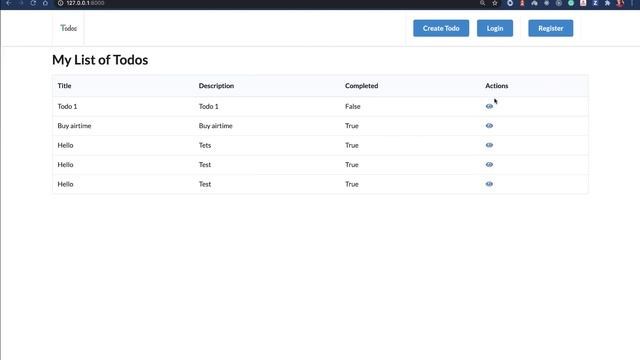This screenshot has width=640, height=360.
Task: Click the 'Tets' description cell
Action: click(x=205, y=145)
